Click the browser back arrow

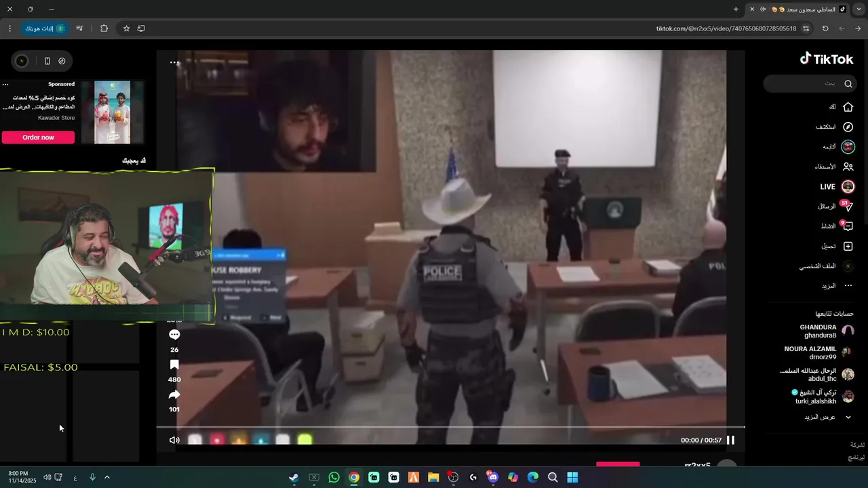point(858,28)
